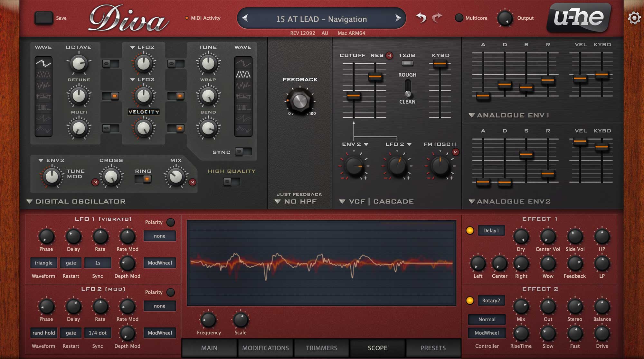Screen dimensions: 644x359
Task: Click the u-he logo
Action: (579, 18)
